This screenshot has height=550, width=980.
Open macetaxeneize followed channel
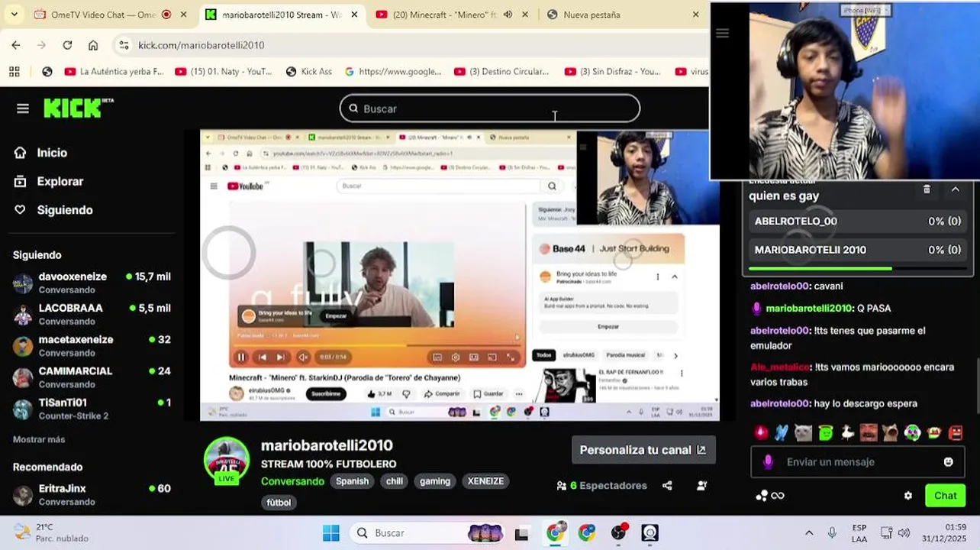(x=92, y=345)
